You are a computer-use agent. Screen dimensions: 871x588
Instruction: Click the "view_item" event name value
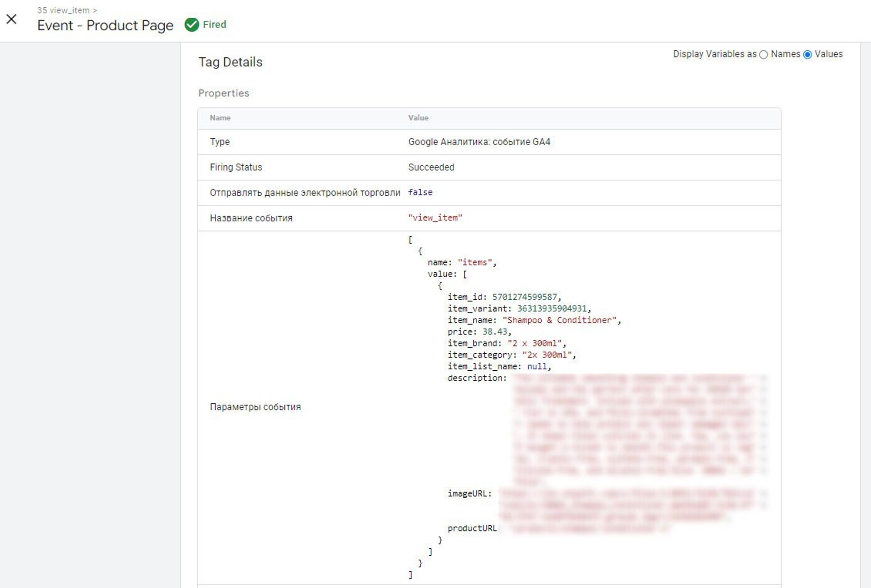435,218
